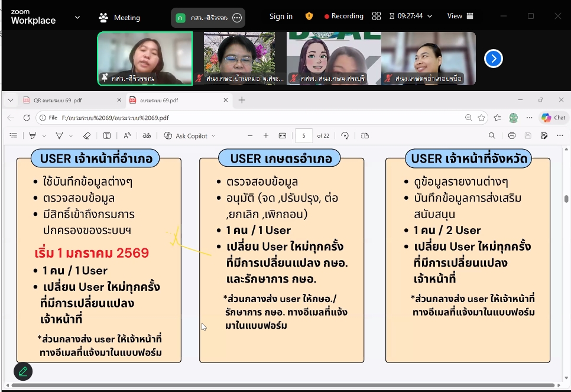Toggle the fit to width button
This screenshot has width=571, height=392.
click(x=283, y=136)
